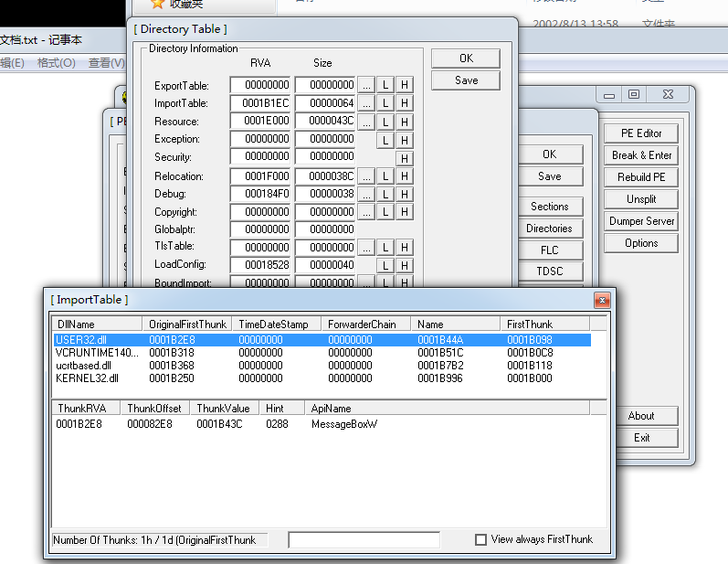Open the Dumper Server
The image size is (728, 564).
(x=640, y=221)
